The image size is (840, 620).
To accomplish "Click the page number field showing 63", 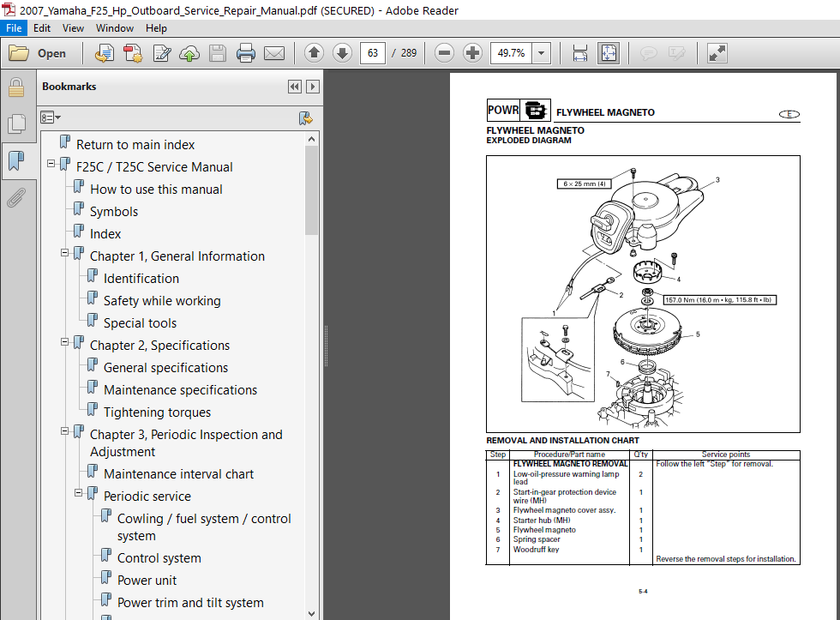I will click(x=373, y=53).
